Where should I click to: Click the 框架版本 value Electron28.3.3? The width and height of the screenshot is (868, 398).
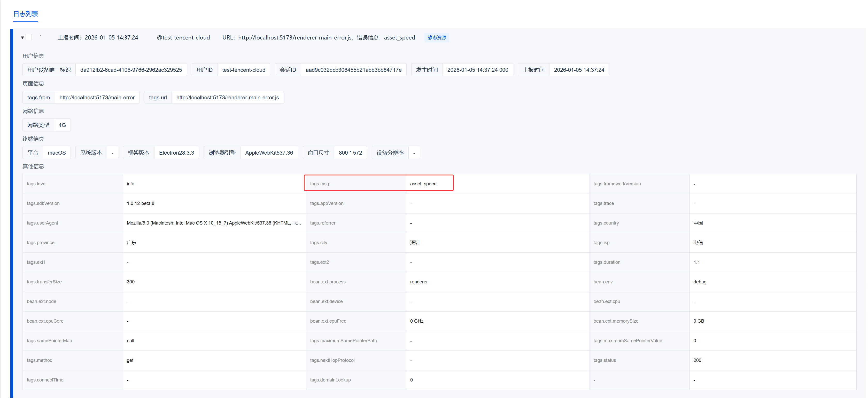point(176,153)
